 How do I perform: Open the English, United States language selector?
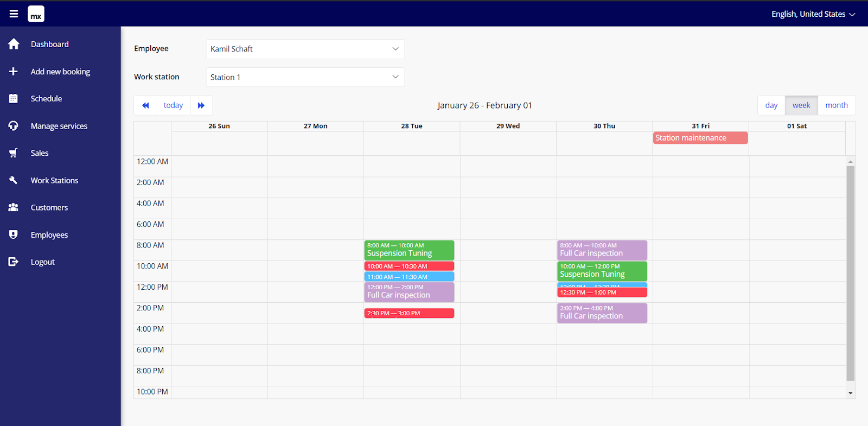813,14
